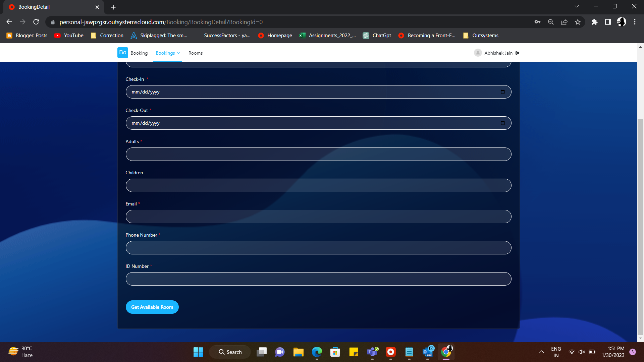The height and width of the screenshot is (362, 644).
Task: Click the Get Available Room button
Action: click(x=152, y=307)
